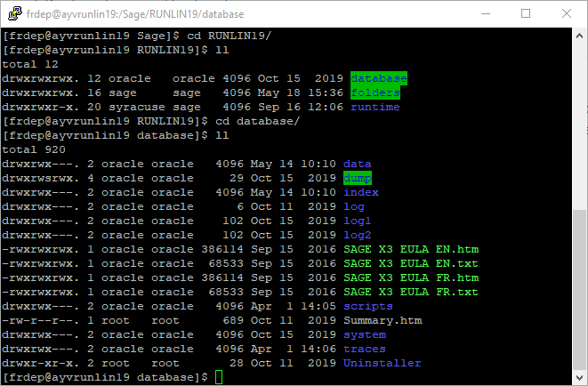Click the 'log' directory name

tap(354, 207)
